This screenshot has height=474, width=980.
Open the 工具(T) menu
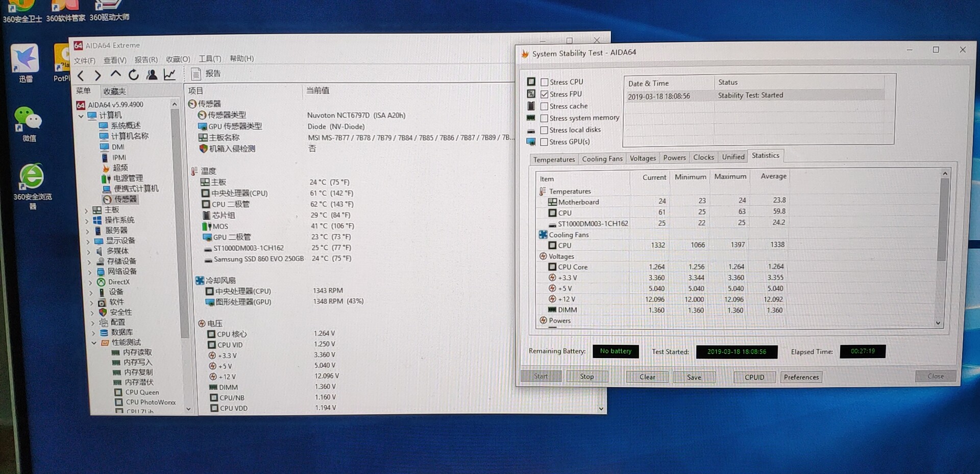tap(210, 59)
